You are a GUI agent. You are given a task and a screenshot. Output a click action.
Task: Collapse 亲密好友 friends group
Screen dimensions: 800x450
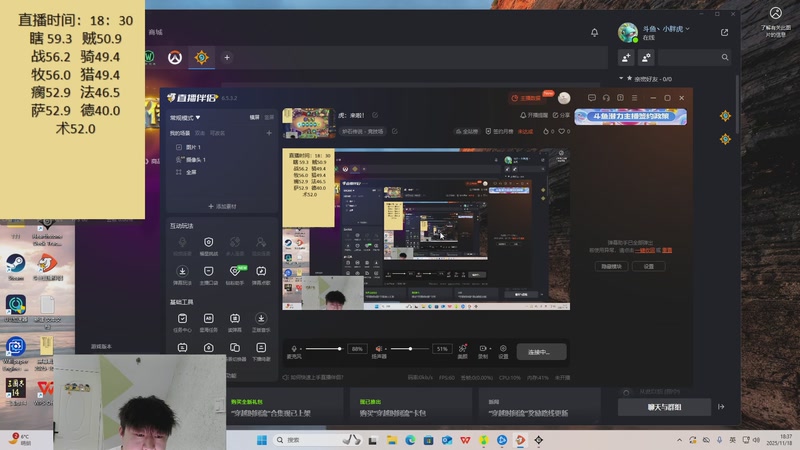(x=621, y=79)
